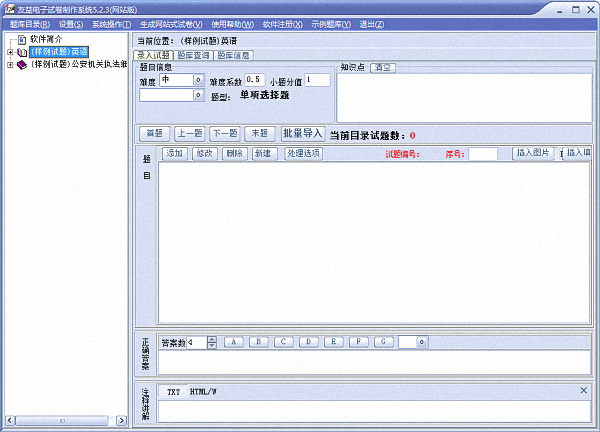Select answer option G button
The height and width of the screenshot is (432, 600).
pos(384,342)
